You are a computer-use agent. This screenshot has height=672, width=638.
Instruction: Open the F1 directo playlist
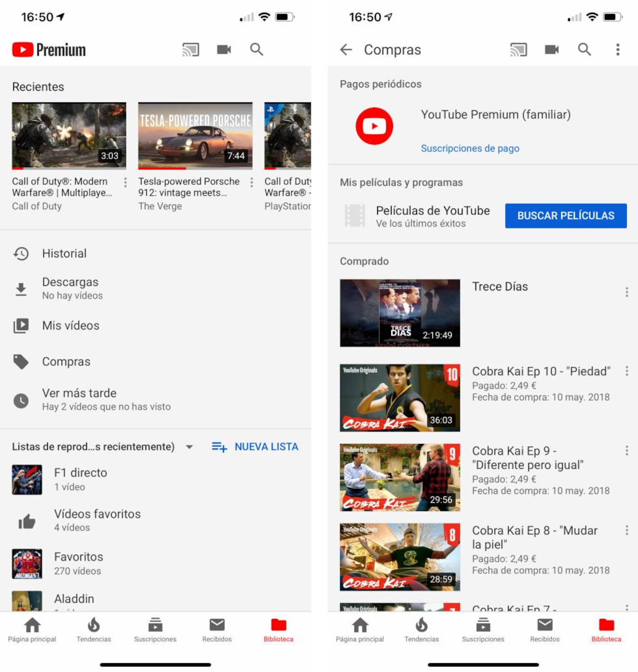click(x=155, y=479)
